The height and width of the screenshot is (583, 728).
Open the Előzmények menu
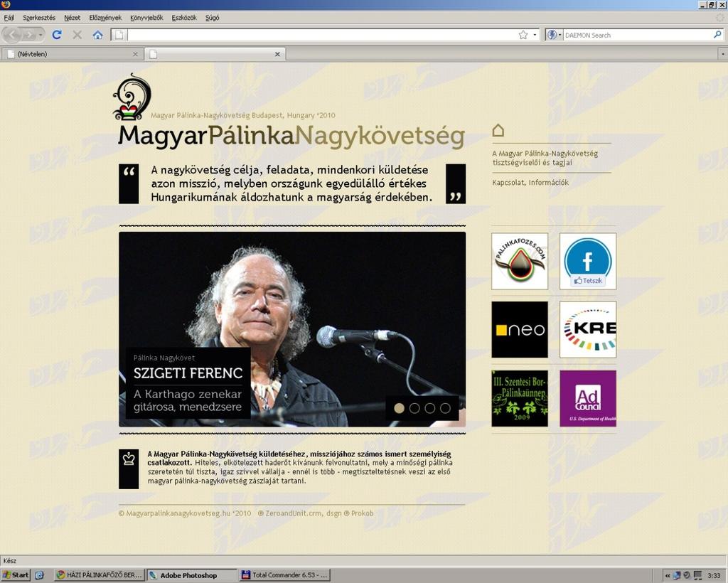pos(105,18)
